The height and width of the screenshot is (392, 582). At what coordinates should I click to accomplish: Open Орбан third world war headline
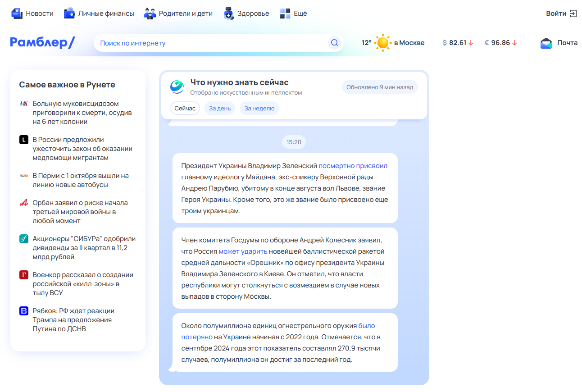pyautogui.click(x=80, y=212)
